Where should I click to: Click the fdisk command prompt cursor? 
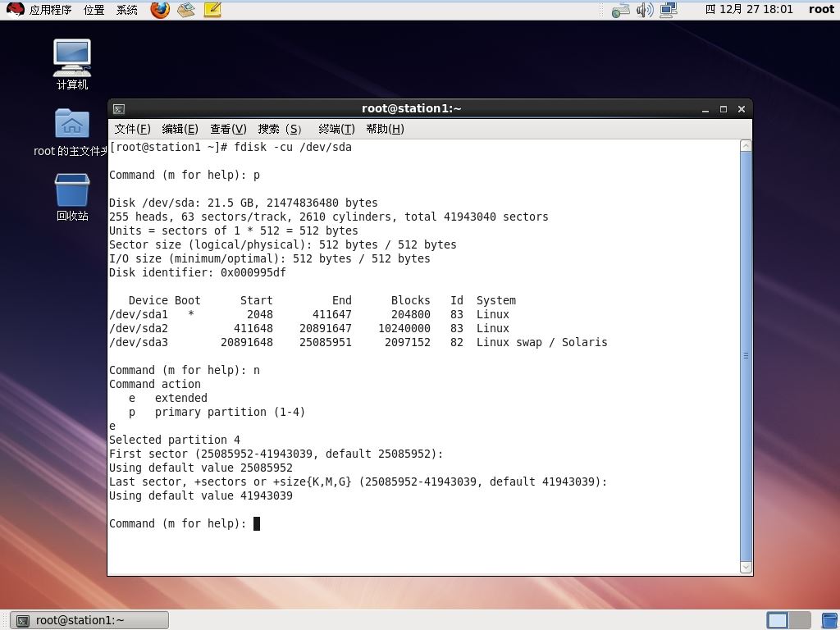[x=257, y=523]
